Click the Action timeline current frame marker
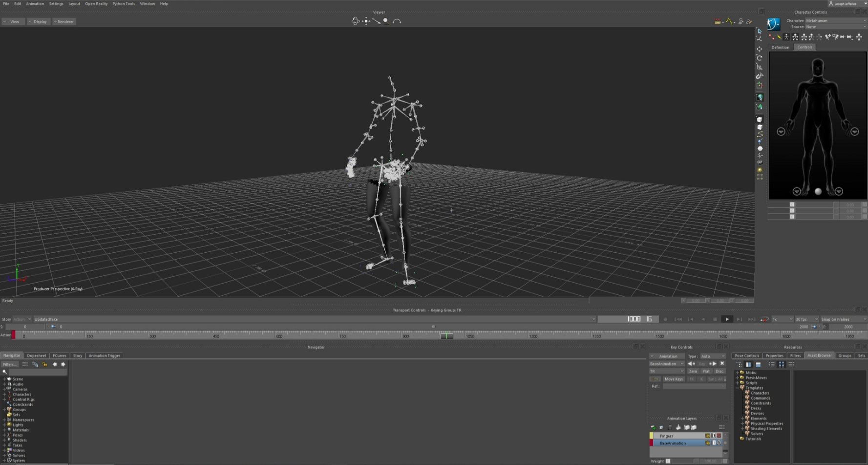This screenshot has height=465, width=868. [446, 336]
